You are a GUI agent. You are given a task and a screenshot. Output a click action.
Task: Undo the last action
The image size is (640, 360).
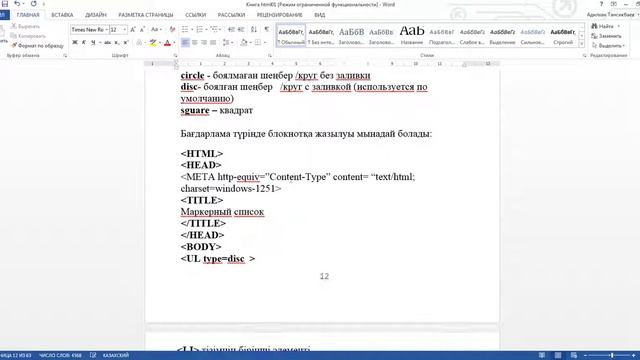tap(17, 4)
